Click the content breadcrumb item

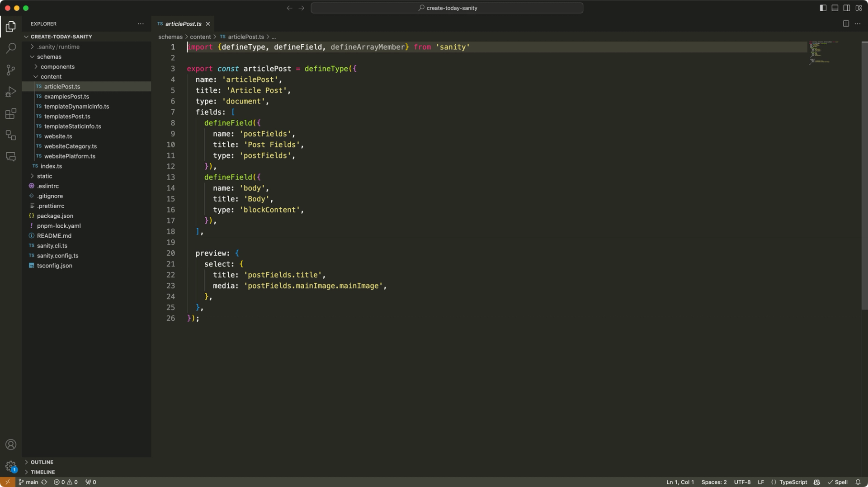[200, 37]
